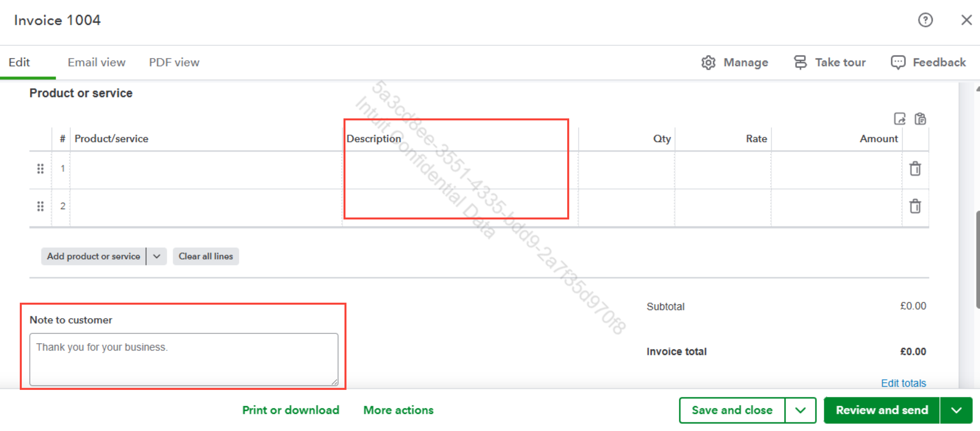The height and width of the screenshot is (431, 980).
Task: Switch to PDF view tab
Action: tap(174, 62)
